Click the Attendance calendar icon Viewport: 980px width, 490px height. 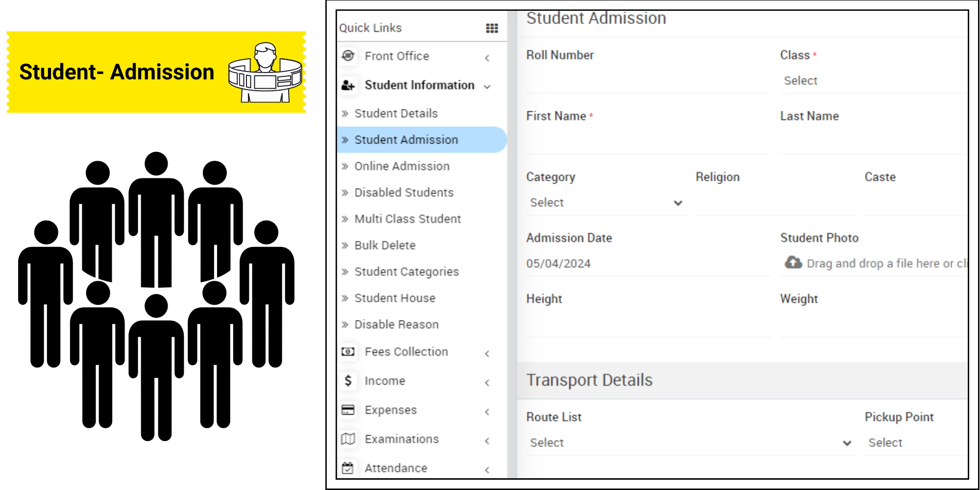click(x=347, y=468)
